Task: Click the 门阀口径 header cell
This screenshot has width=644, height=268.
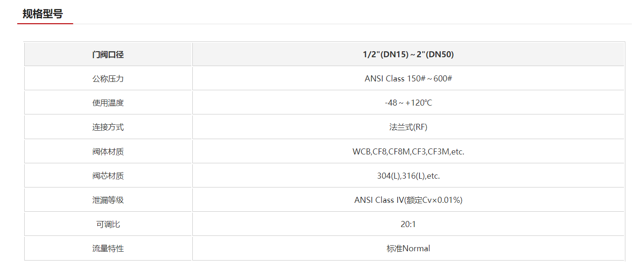Action: (x=108, y=54)
